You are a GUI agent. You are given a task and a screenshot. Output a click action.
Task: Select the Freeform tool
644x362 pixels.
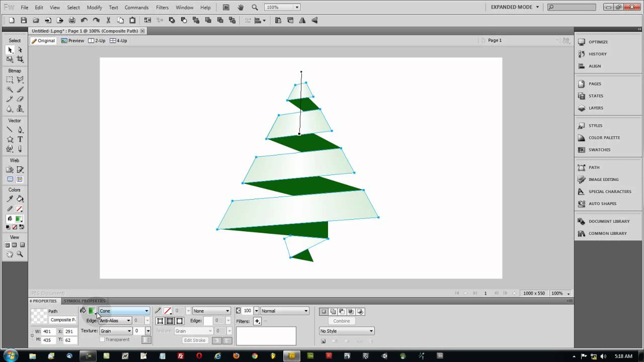point(10,149)
